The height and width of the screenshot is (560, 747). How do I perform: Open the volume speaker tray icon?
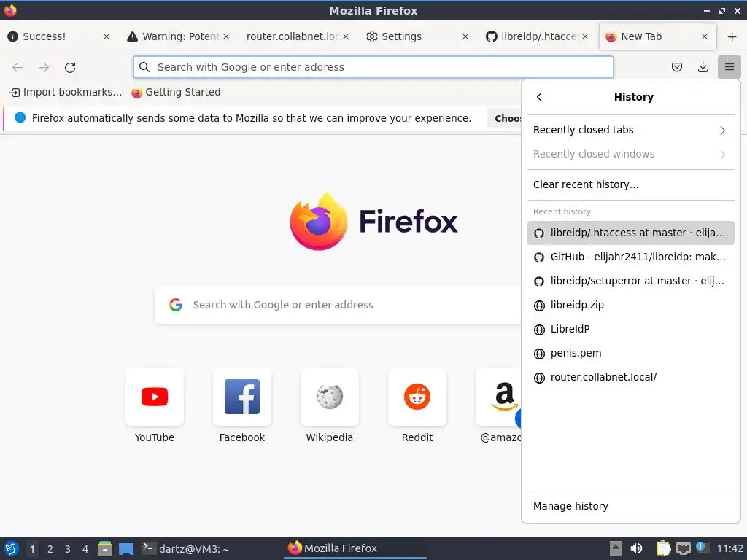[636, 548]
